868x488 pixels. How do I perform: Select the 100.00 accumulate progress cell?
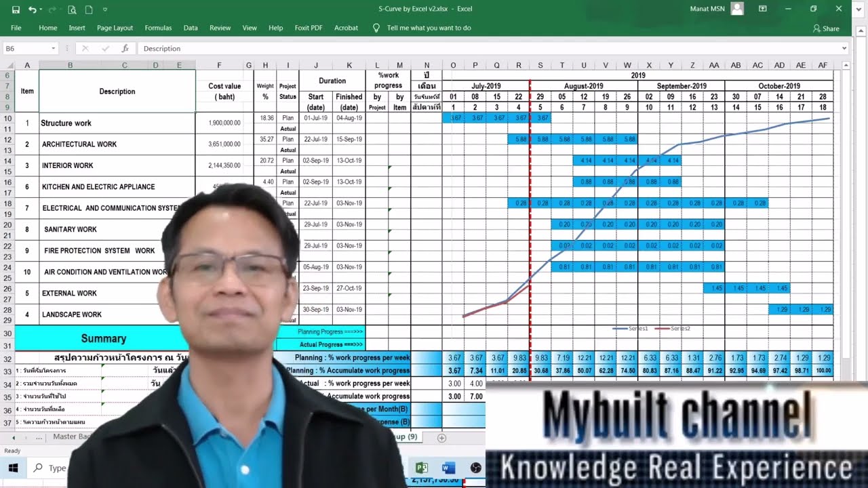tap(823, 371)
